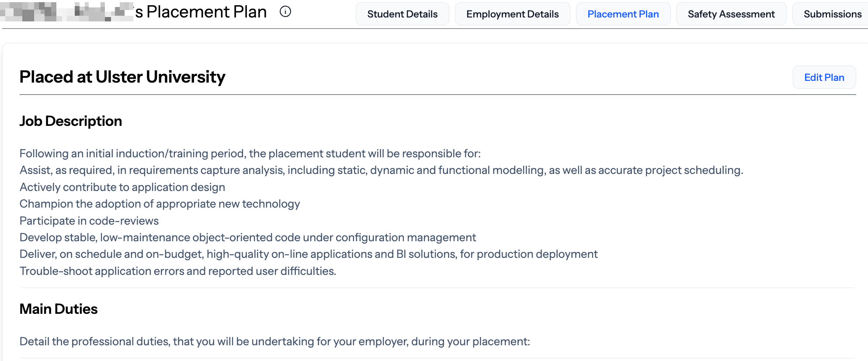Click the page title 's Placement Plan'
This screenshot has width=868, height=361.
201,12
